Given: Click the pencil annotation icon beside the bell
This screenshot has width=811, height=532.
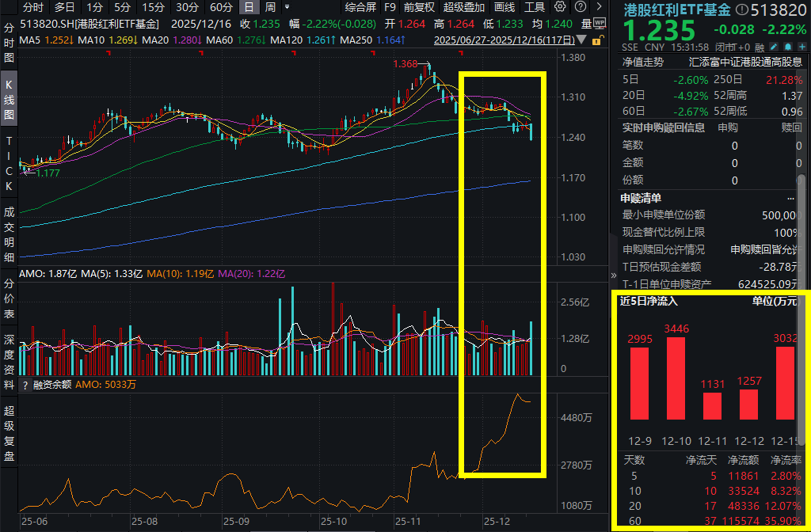Looking at the screenshot, I should pyautogui.click(x=774, y=47).
